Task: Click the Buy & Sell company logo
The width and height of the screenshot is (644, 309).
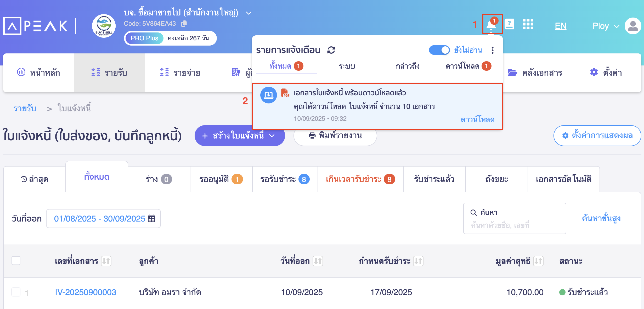Action: pos(104,26)
